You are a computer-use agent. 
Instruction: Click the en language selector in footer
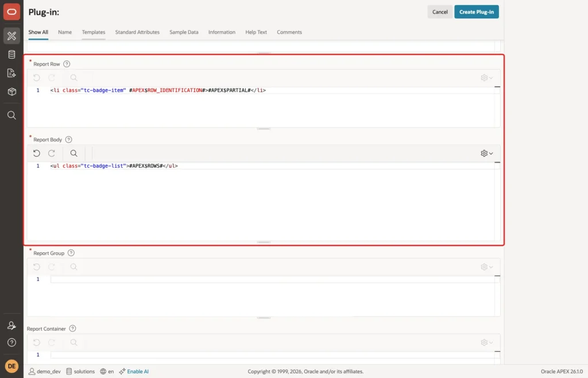(x=107, y=372)
